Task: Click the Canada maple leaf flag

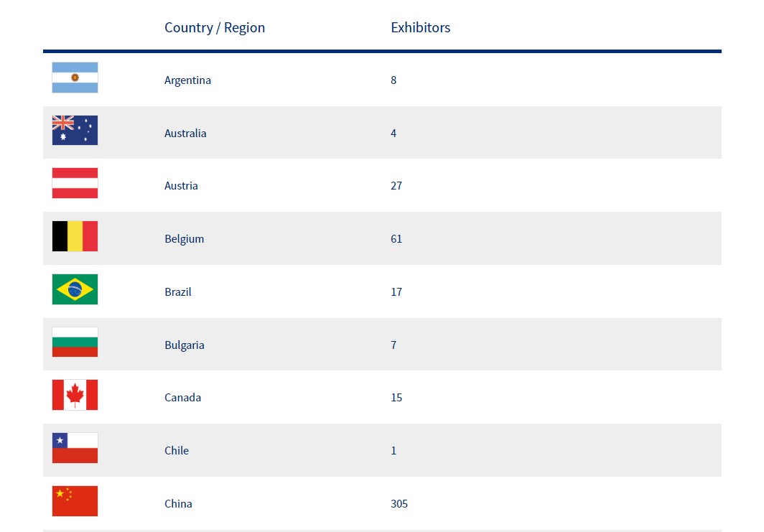Action: coord(75,395)
